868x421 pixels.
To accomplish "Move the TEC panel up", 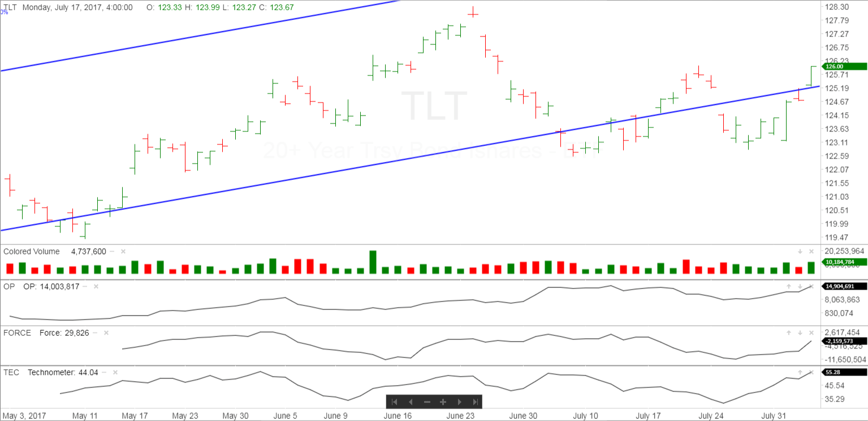I will pyautogui.click(x=800, y=372).
